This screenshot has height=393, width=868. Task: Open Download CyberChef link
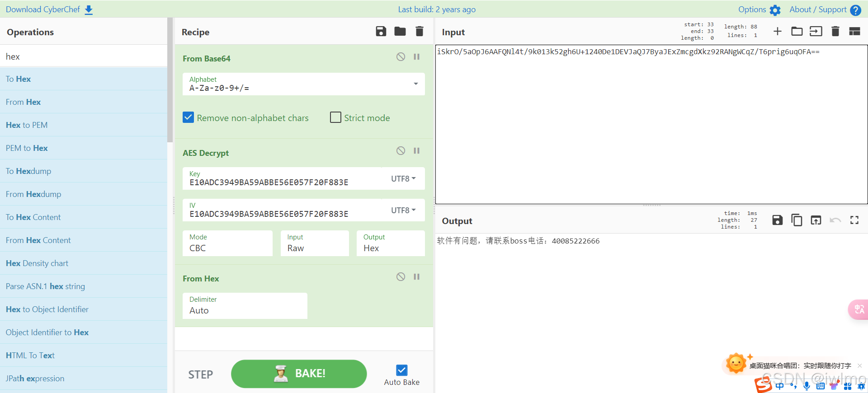click(42, 9)
